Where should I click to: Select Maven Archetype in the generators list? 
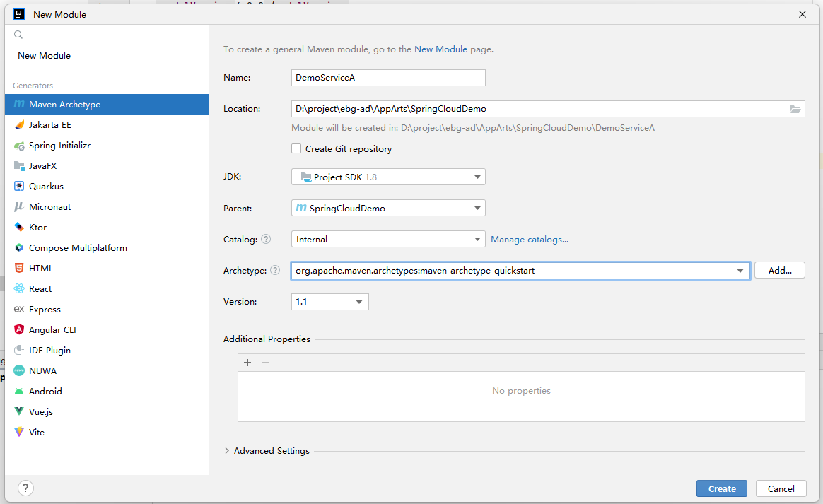tap(64, 105)
